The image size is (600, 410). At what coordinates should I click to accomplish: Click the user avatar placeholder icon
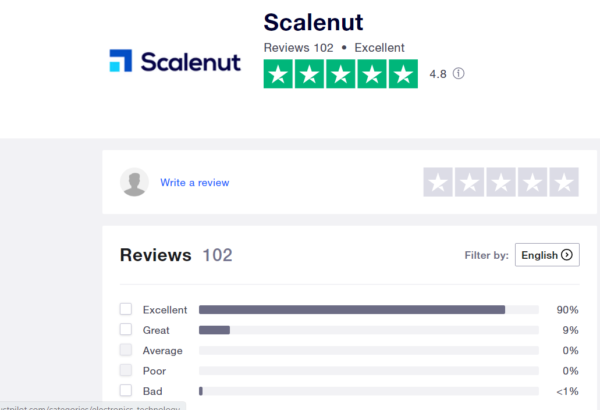(134, 182)
